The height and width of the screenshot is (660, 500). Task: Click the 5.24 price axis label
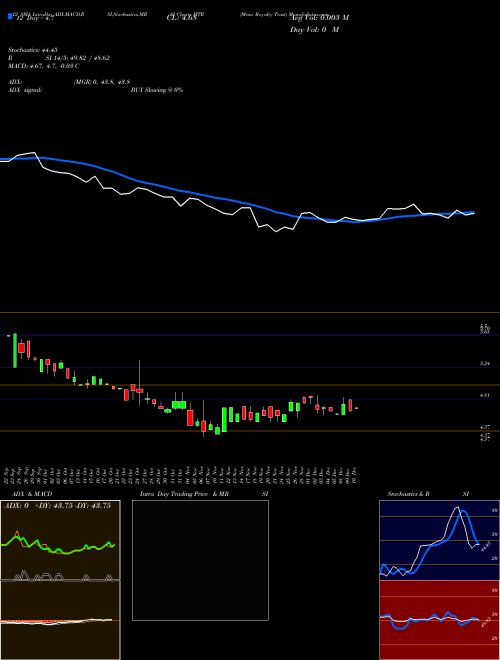coord(485,364)
